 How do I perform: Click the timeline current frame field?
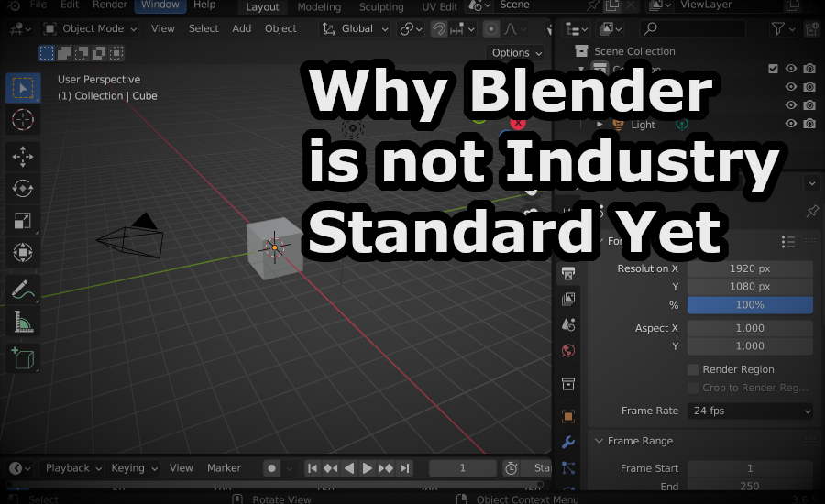[x=463, y=468]
